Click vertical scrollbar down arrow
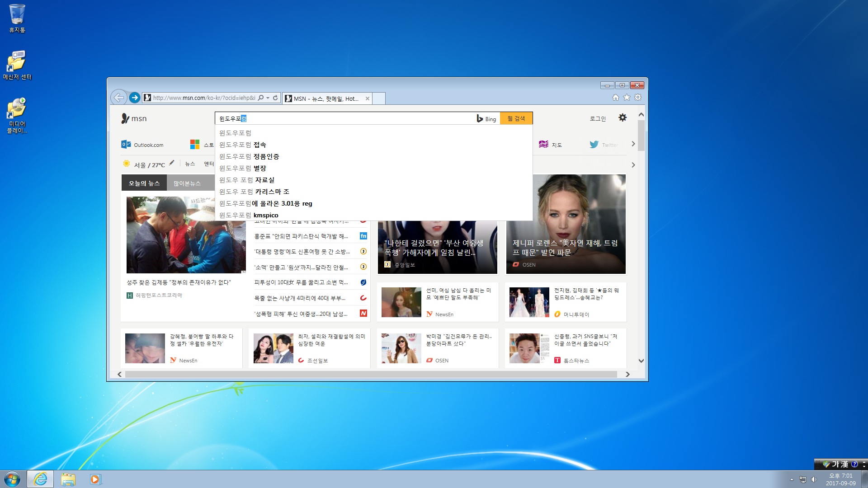Screen dimensions: 868x488 [x=641, y=361]
